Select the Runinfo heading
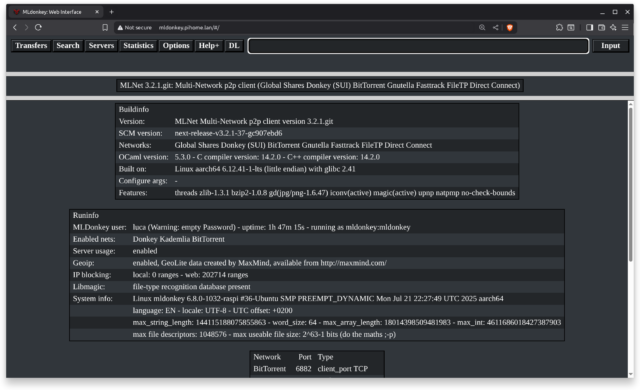This screenshot has height=390, width=640. pyautogui.click(x=86, y=215)
